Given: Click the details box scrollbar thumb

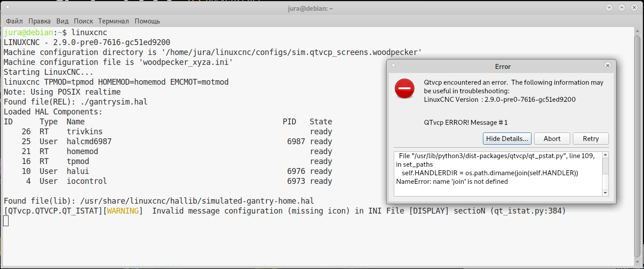Looking at the screenshot, I should (605, 166).
